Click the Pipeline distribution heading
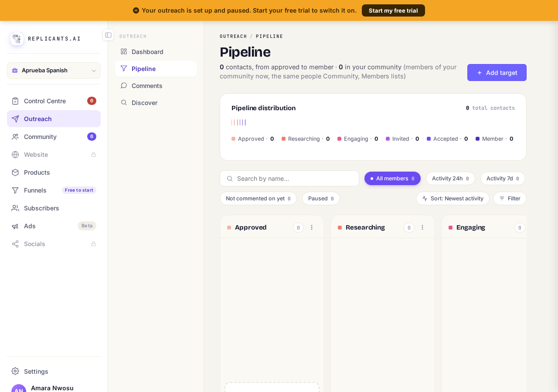Screen dimensions: 558x392 click(263, 108)
